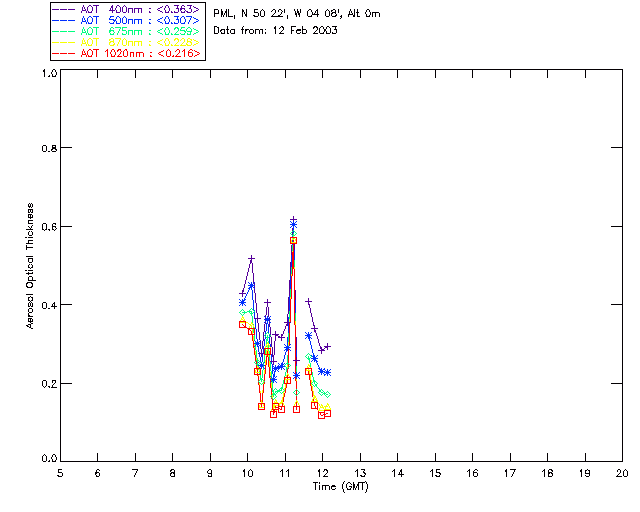
Task: Click the mean value <0.228> in legend
Action: (178, 42)
